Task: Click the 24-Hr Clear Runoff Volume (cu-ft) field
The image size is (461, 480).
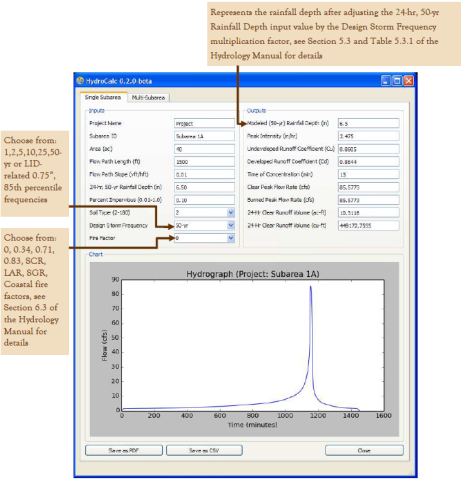Action: click(368, 226)
